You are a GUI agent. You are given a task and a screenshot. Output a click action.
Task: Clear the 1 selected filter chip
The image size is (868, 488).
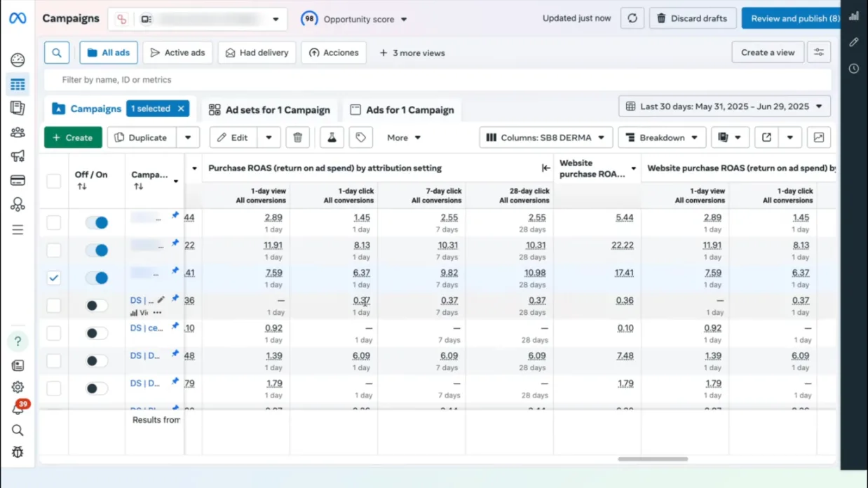pyautogui.click(x=181, y=109)
